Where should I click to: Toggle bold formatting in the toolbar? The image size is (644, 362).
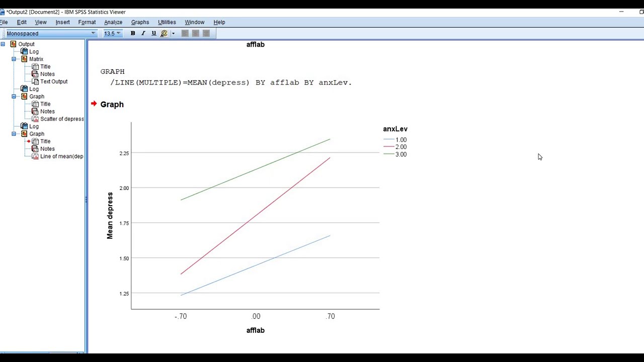(133, 33)
